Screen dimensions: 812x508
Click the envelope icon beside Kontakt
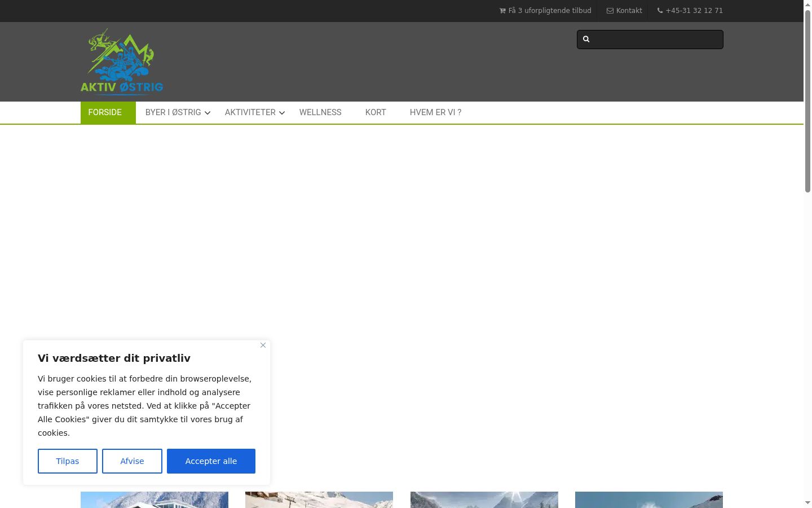(610, 11)
